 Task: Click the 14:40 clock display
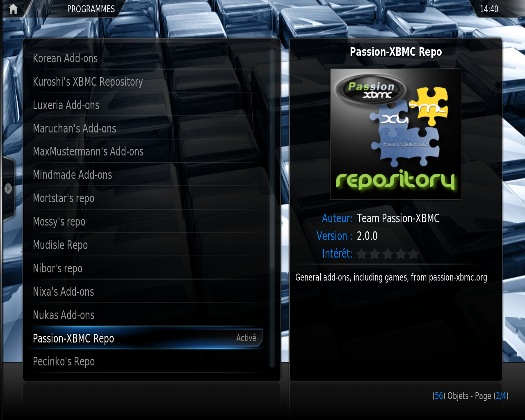(x=489, y=9)
